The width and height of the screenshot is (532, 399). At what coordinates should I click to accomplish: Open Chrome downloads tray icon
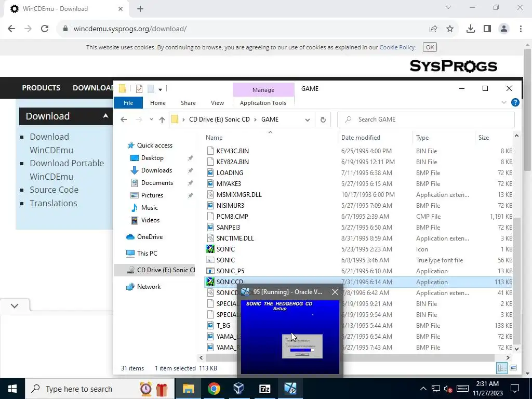point(471,29)
